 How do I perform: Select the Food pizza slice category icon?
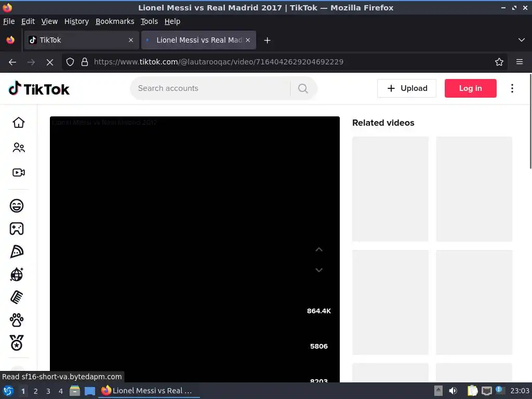[17, 252]
